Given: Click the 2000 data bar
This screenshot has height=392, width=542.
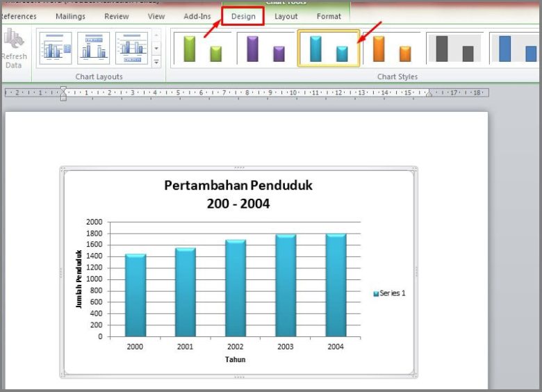Looking at the screenshot, I should [x=135, y=295].
